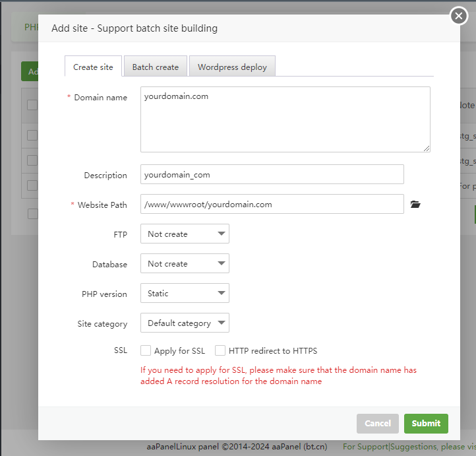Tick HTTP redirect to HTTPS checkbox

pyautogui.click(x=220, y=351)
